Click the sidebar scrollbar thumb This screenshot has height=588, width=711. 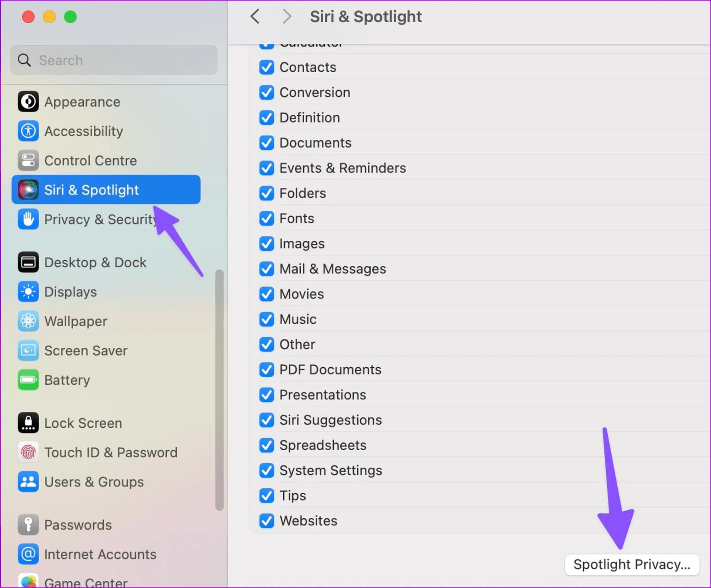(x=219, y=389)
